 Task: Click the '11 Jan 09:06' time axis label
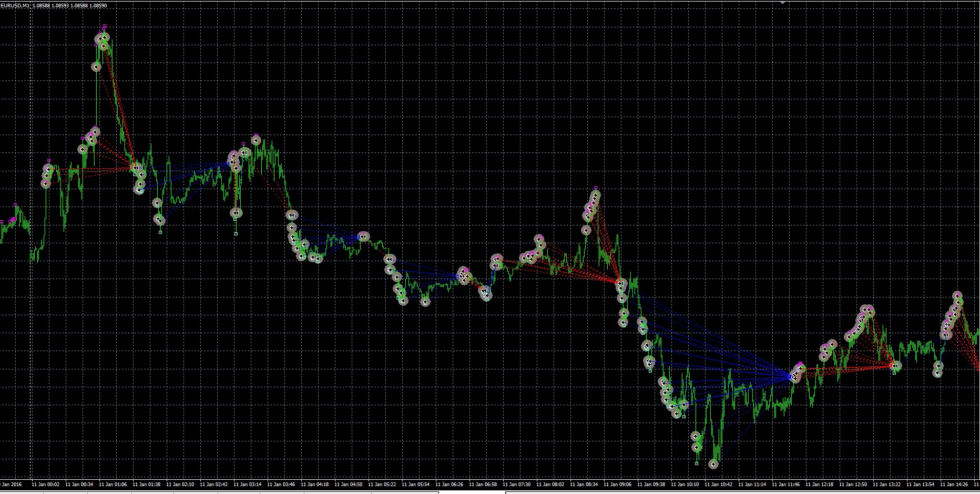(x=618, y=485)
